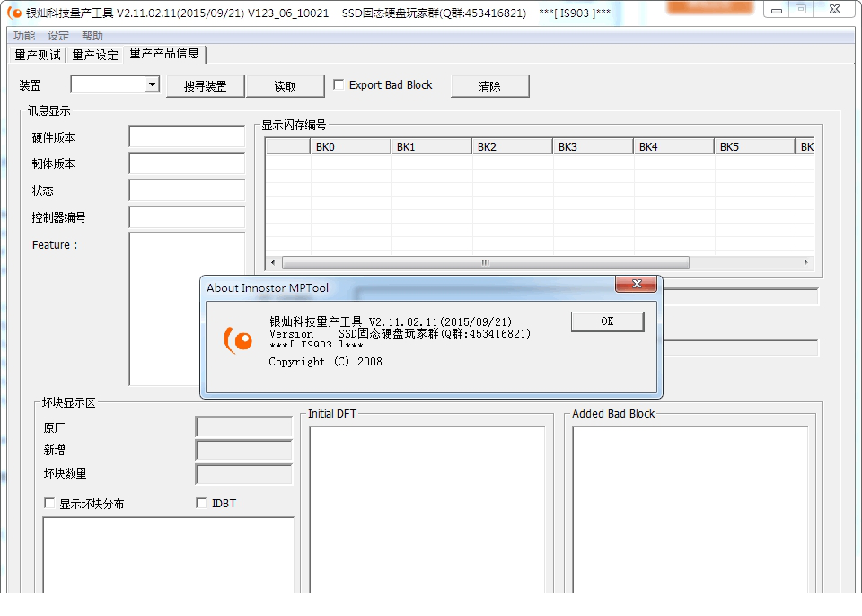Click the app icon in title bar
Image resolution: width=862 pixels, height=616 pixels.
[x=14, y=13]
